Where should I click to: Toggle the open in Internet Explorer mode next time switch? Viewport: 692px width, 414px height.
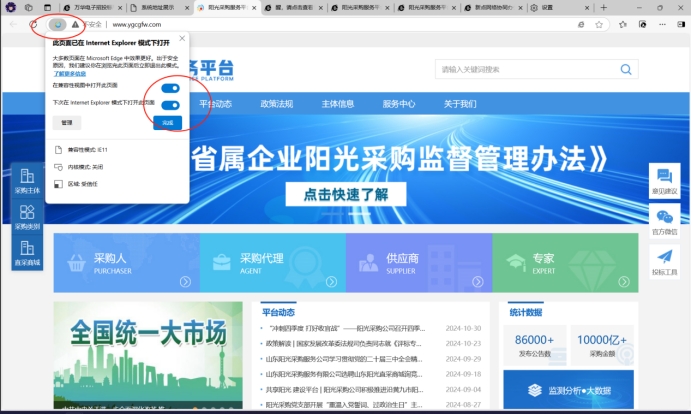pos(170,104)
